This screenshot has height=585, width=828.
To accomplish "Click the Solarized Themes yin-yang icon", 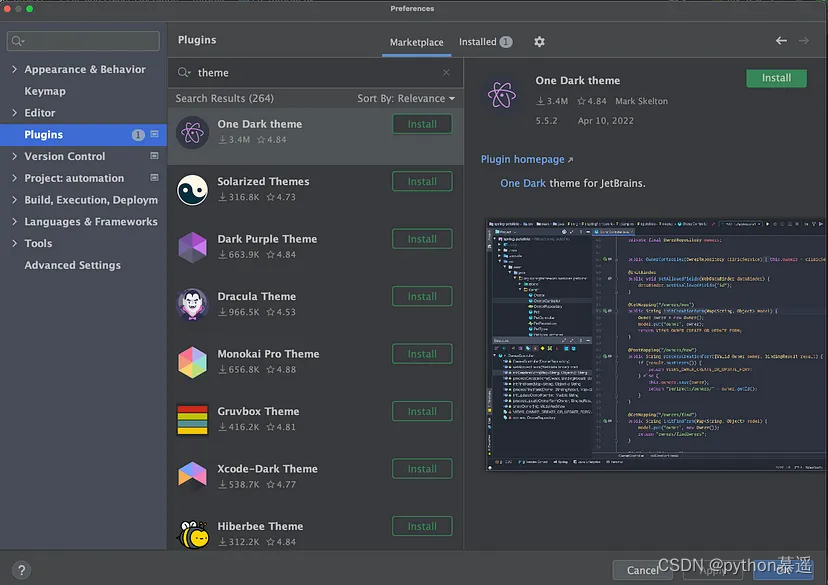I will (192, 190).
